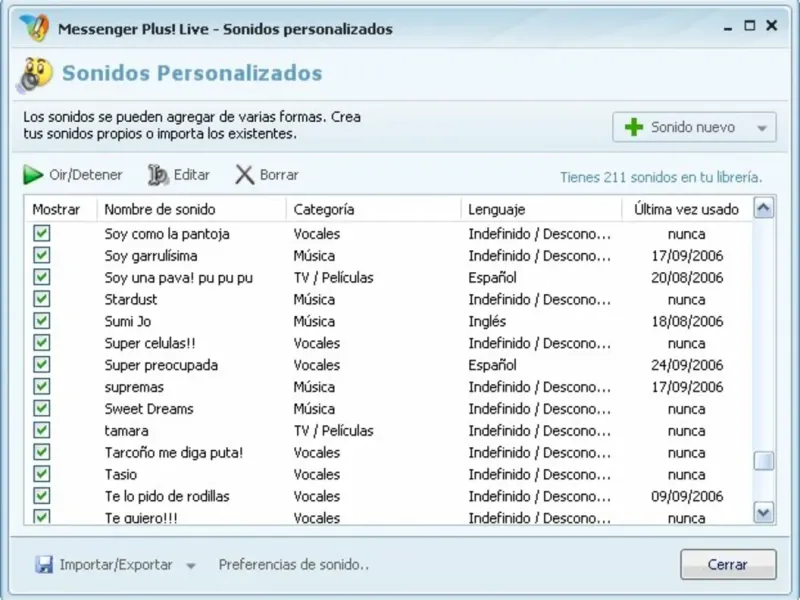Click the Editar sound icon
Screen dimensions: 800x600
click(158, 175)
